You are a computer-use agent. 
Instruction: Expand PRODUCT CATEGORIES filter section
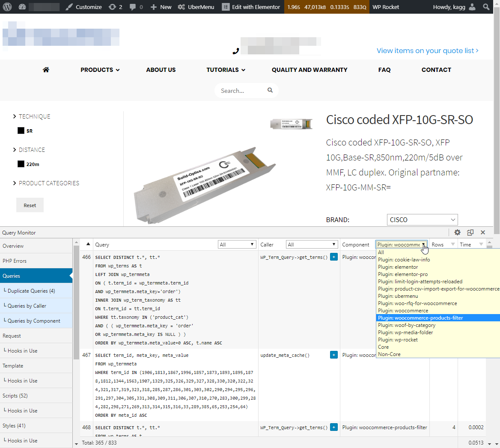coord(46,183)
